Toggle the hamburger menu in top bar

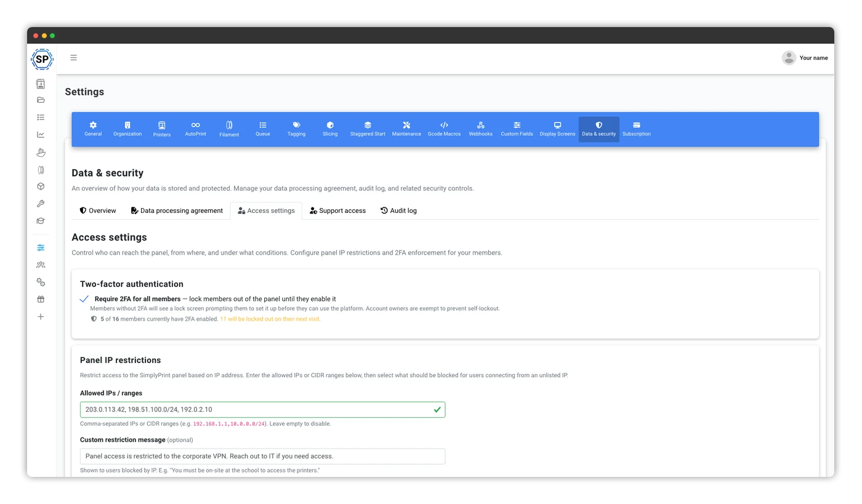coord(73,58)
